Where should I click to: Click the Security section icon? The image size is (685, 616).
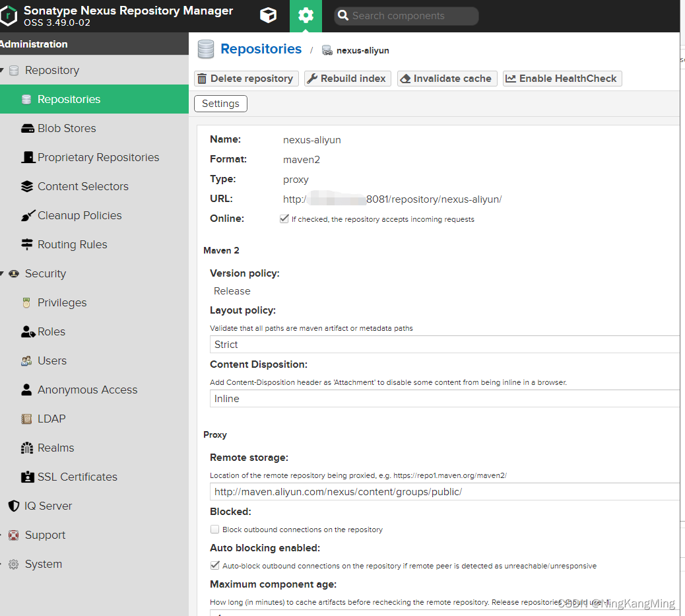(14, 274)
